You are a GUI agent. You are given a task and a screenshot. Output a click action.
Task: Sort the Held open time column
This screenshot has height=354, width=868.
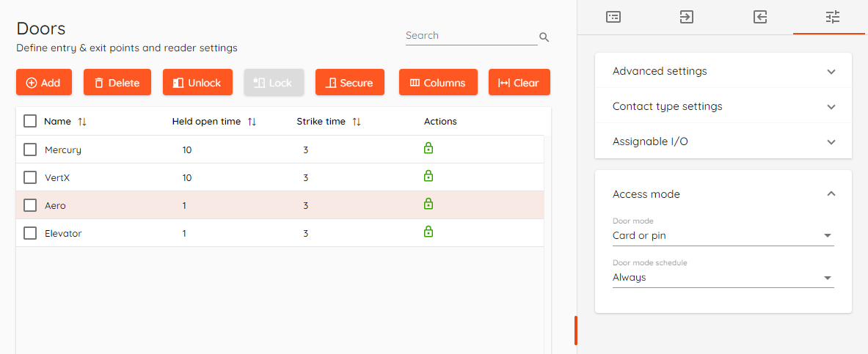coord(252,122)
